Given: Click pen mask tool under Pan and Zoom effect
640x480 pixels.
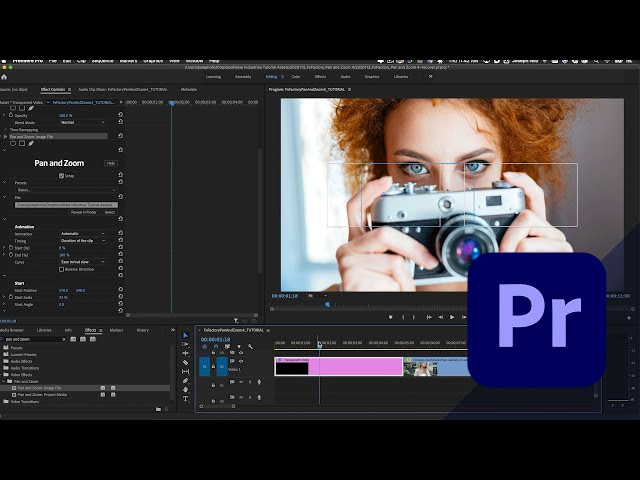Looking at the screenshot, I should coord(31,143).
